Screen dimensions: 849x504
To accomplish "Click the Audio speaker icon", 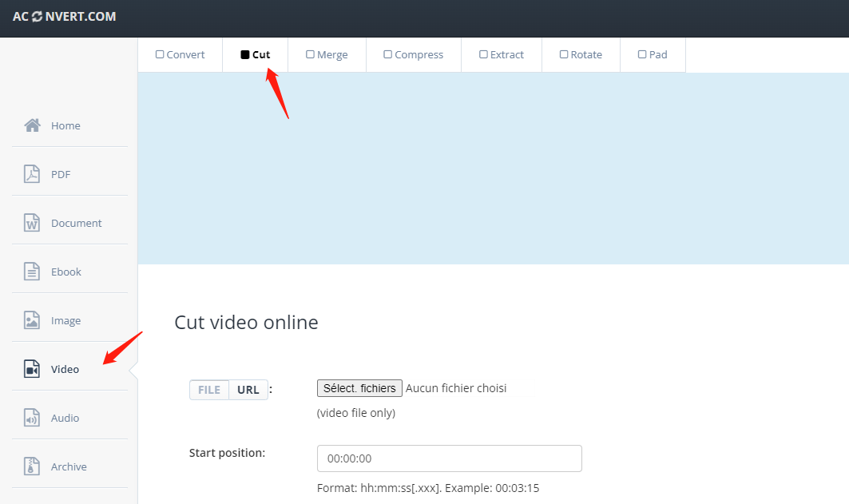I will (32, 418).
